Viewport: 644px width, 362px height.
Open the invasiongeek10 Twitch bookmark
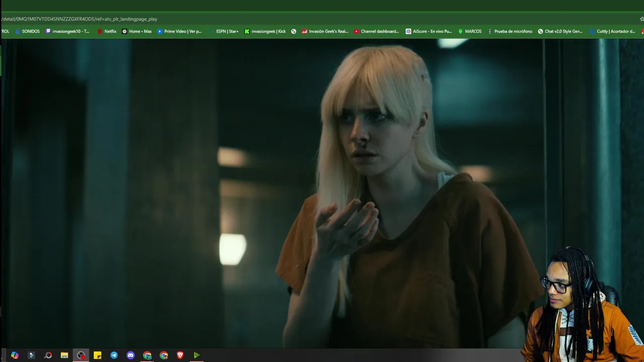67,31
